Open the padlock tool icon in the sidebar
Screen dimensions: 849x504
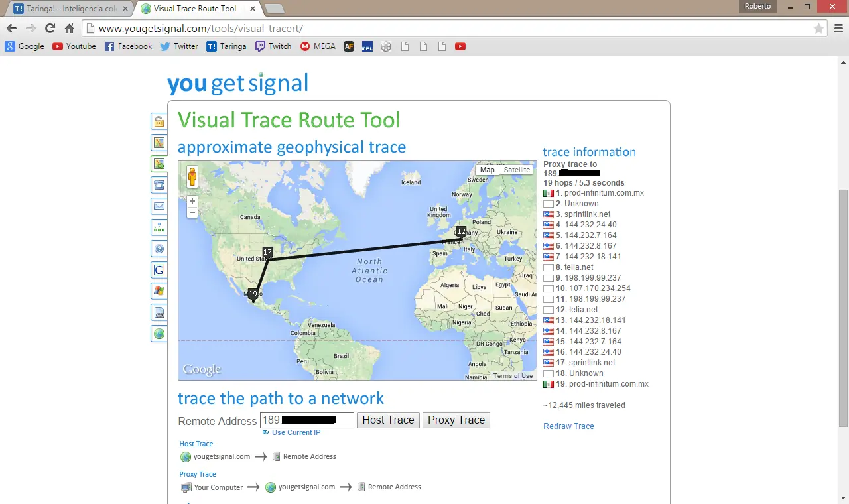coord(159,121)
